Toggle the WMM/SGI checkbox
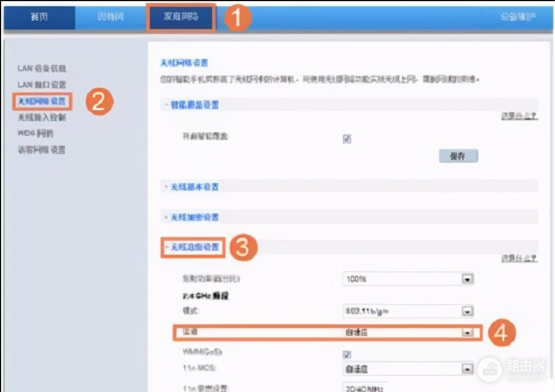Image resolution: width=555 pixels, height=392 pixels. pyautogui.click(x=347, y=354)
